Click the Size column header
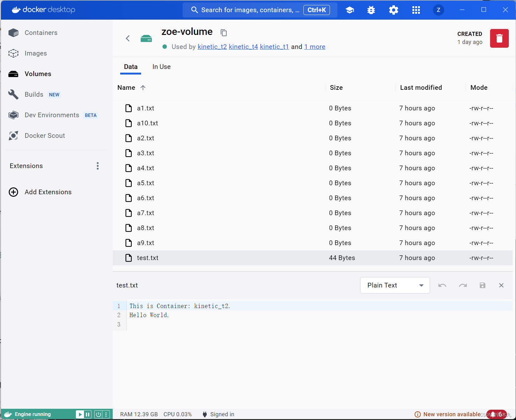Image resolution: width=516 pixels, height=420 pixels. pyautogui.click(x=336, y=88)
